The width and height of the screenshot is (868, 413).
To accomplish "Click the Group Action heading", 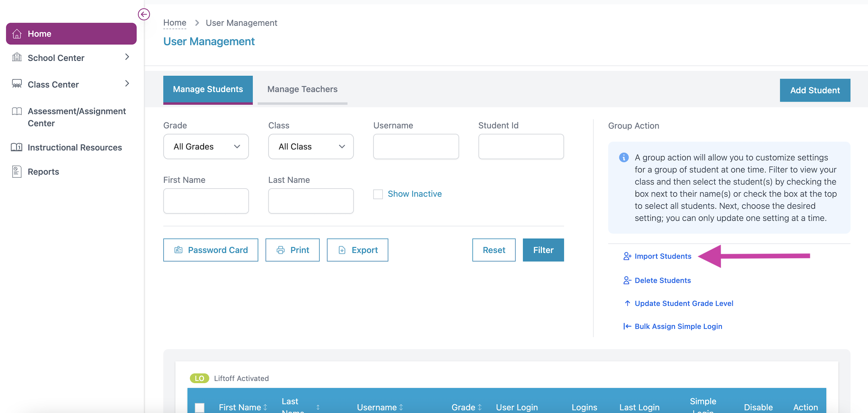I will tap(633, 126).
